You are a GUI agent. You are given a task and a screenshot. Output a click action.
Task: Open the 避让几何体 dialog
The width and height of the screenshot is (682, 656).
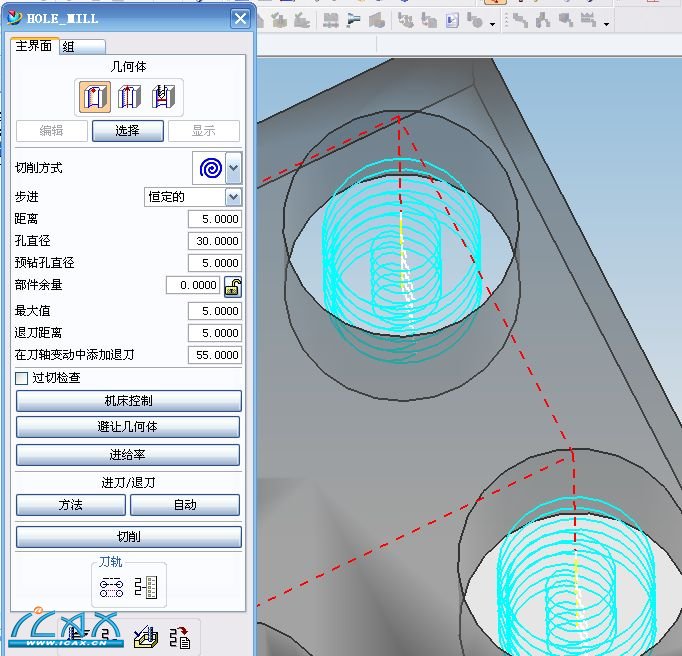(x=128, y=427)
